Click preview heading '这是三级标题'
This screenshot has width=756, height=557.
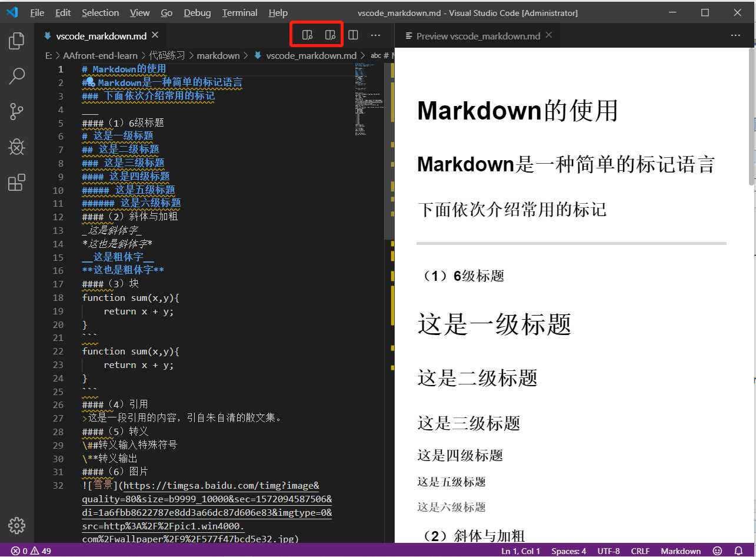tap(468, 423)
